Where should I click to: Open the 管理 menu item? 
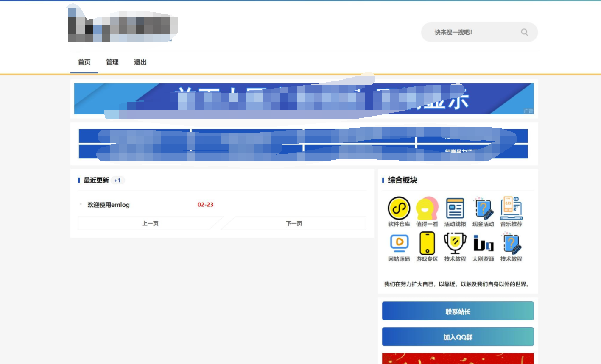(112, 62)
